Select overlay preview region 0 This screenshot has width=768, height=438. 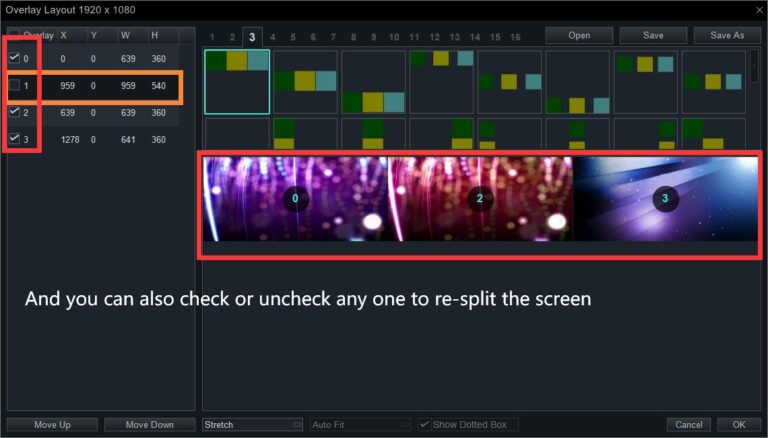(295, 198)
